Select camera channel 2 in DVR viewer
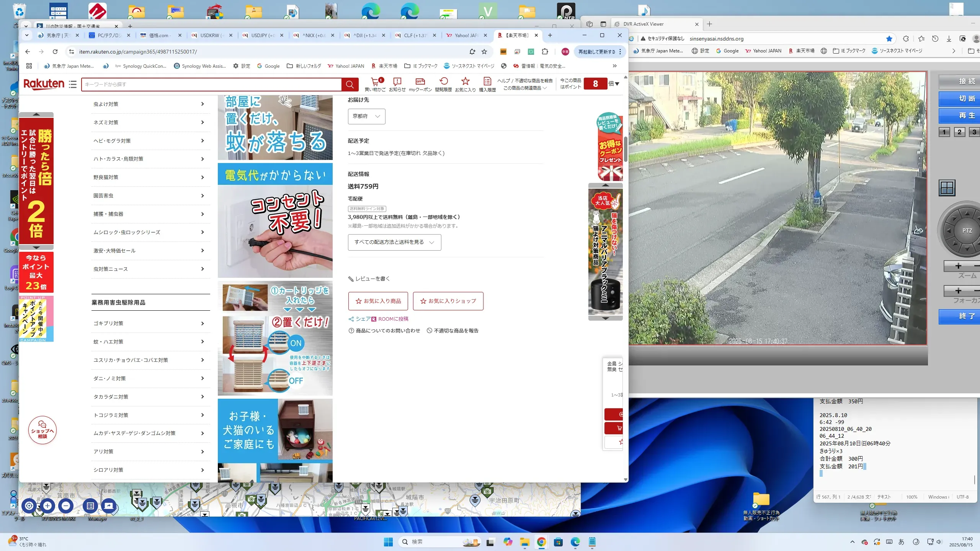 959,132
